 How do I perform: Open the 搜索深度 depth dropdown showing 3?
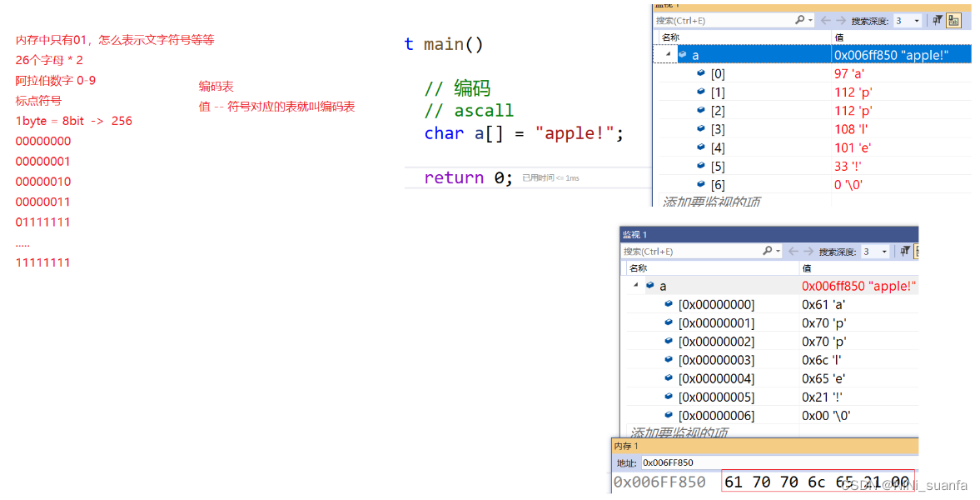[x=915, y=19]
